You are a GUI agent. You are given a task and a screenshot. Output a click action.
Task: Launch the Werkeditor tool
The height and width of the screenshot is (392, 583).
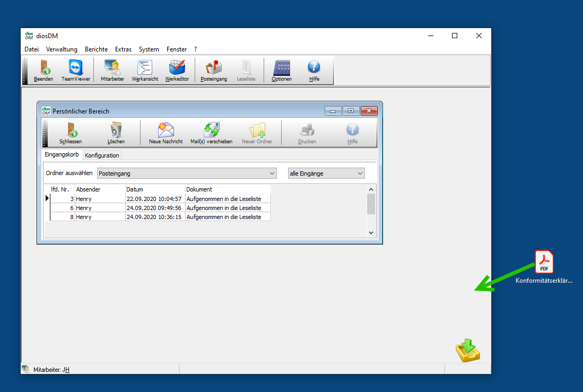click(177, 71)
